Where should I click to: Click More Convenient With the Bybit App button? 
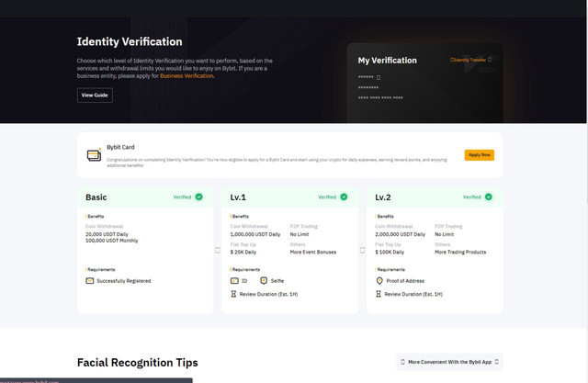click(449, 362)
